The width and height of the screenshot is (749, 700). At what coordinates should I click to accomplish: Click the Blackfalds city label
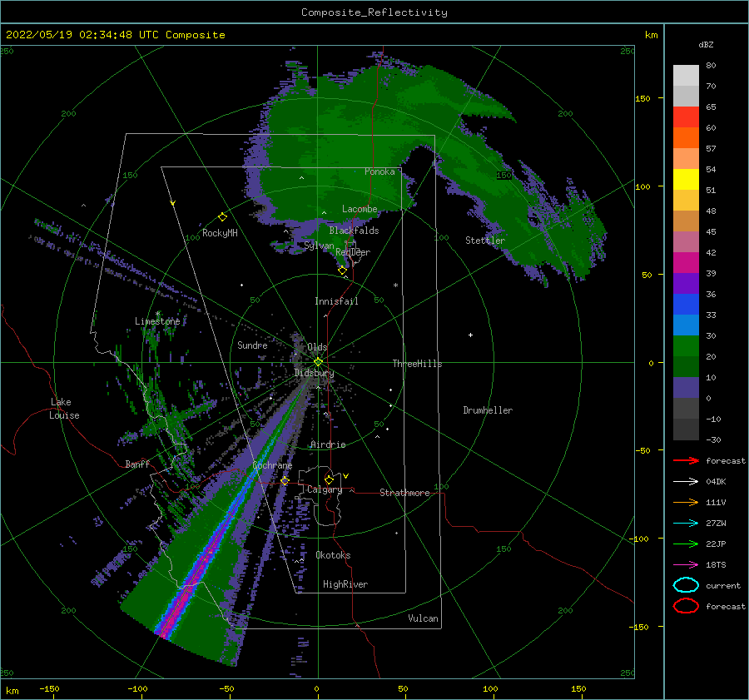click(x=354, y=231)
